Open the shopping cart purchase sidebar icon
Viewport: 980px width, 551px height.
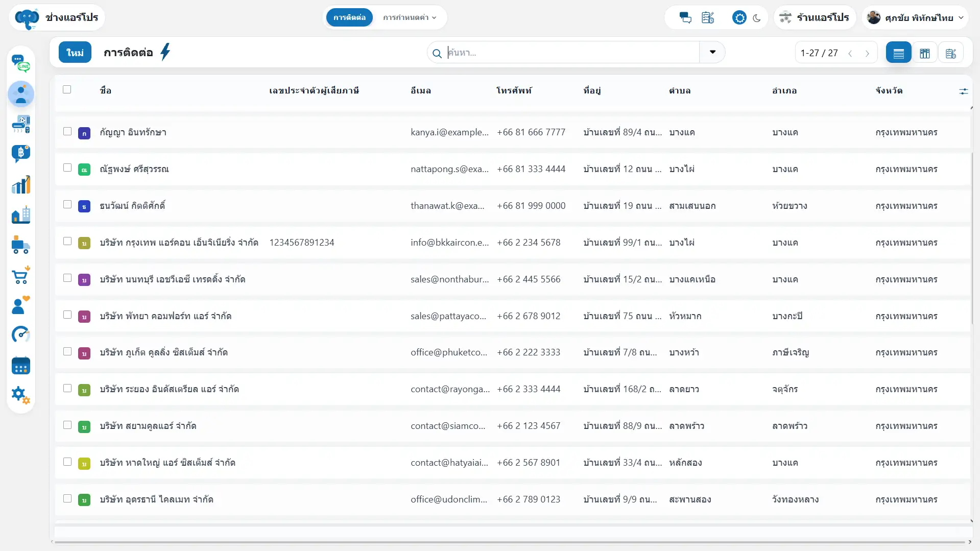click(x=21, y=275)
